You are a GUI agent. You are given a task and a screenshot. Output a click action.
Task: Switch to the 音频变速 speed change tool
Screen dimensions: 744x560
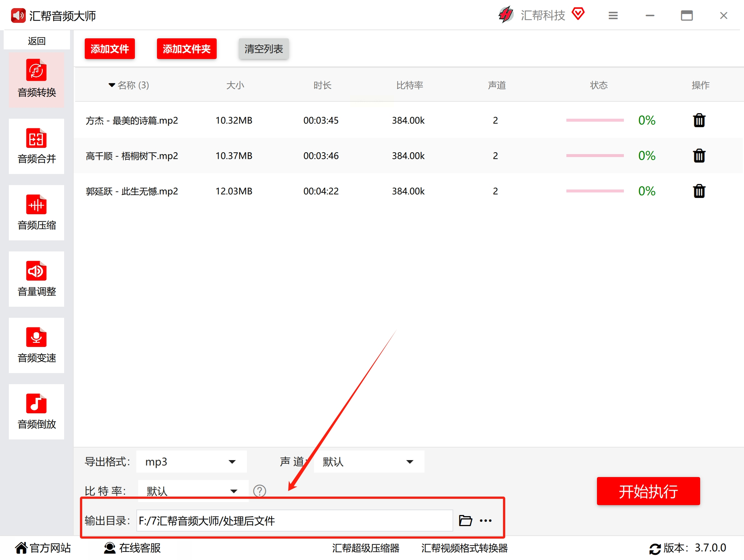coord(36,345)
